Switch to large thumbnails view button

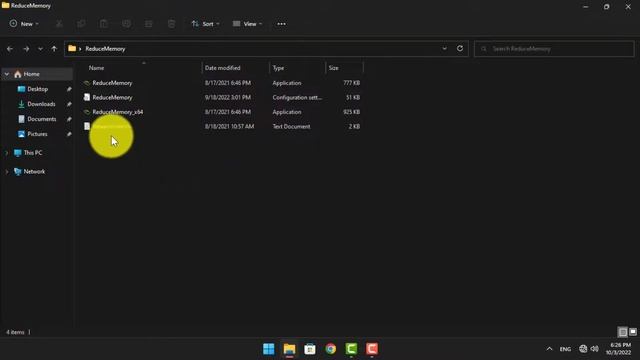tap(633, 332)
